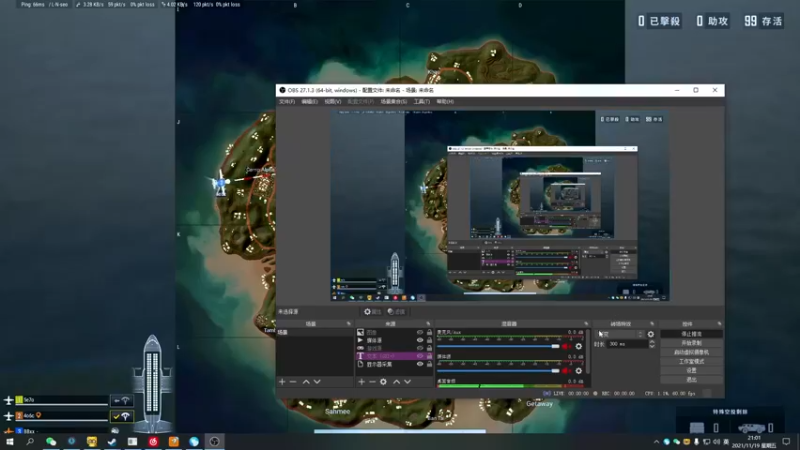Add a new source with plus icon
The width and height of the screenshot is (800, 450).
tap(361, 382)
